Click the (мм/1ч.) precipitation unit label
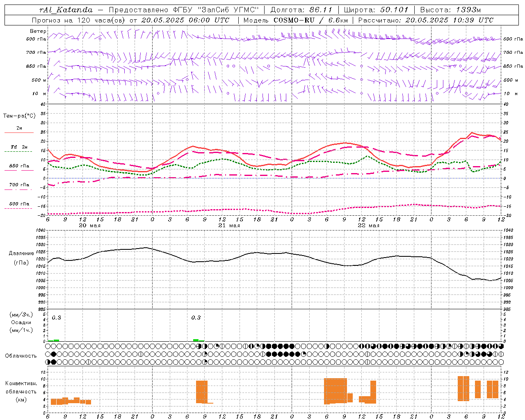Screen dimensions: 525x420 pos(21,330)
